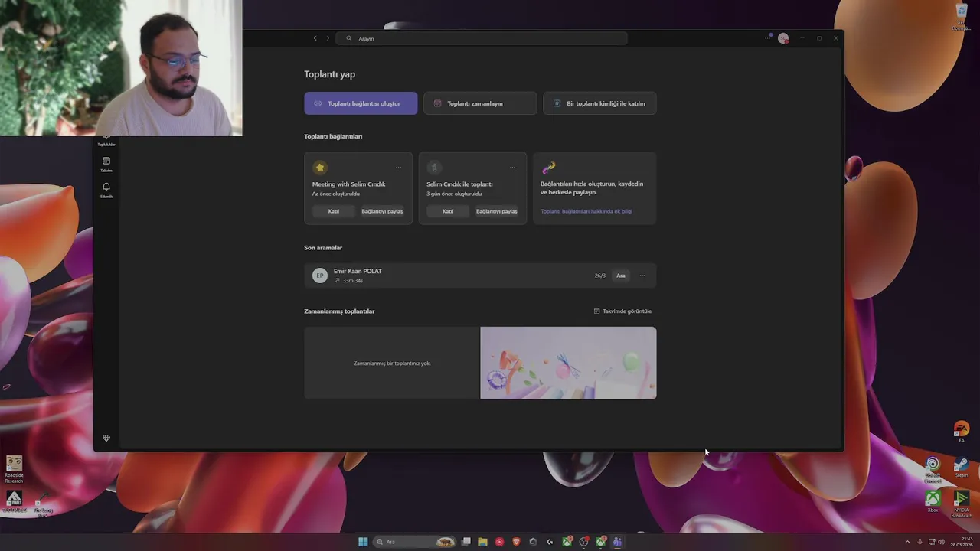Image resolution: width=980 pixels, height=551 pixels.
Task: Open the Steam desktop shortcut
Action: point(962,467)
